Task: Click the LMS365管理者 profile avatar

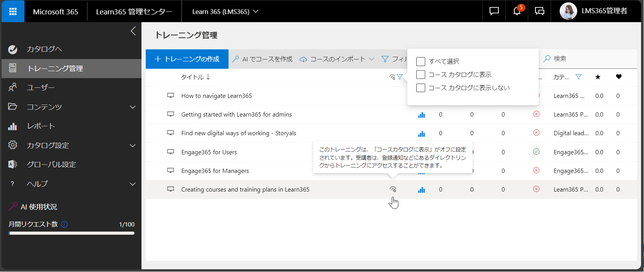Action: tap(568, 11)
